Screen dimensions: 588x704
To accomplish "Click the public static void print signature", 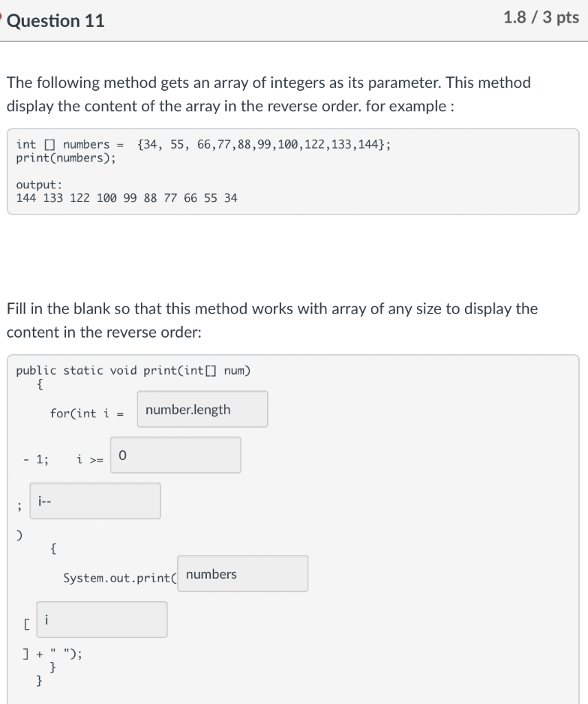I will [x=133, y=371].
